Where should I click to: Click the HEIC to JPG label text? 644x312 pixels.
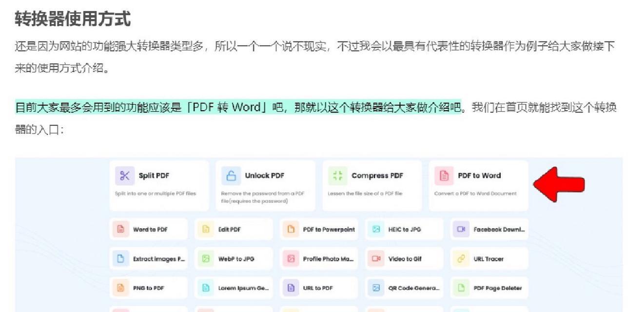click(x=404, y=230)
